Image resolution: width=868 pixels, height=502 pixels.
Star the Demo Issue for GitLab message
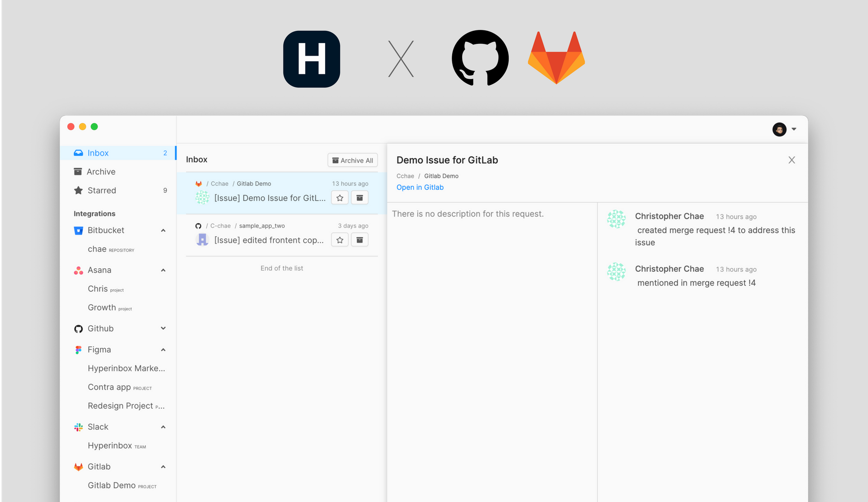tap(340, 198)
